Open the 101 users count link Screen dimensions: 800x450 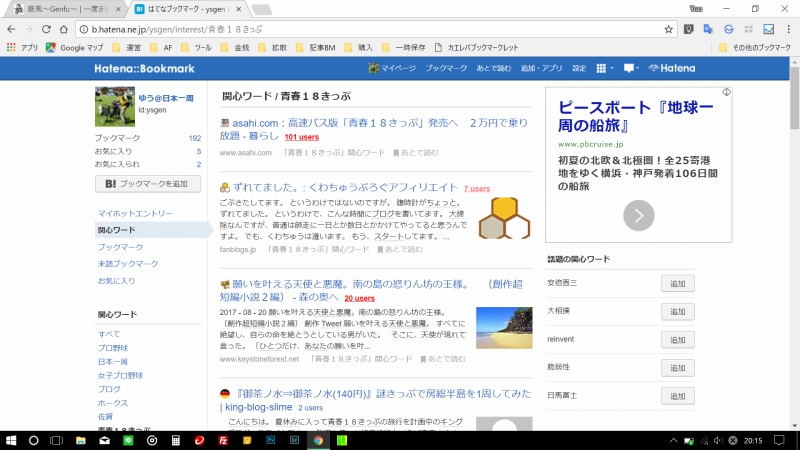[302, 137]
